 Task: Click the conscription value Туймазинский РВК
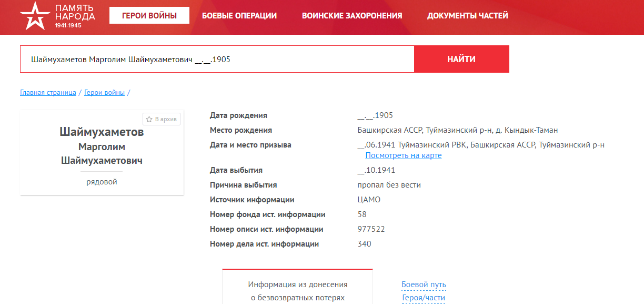(433, 145)
